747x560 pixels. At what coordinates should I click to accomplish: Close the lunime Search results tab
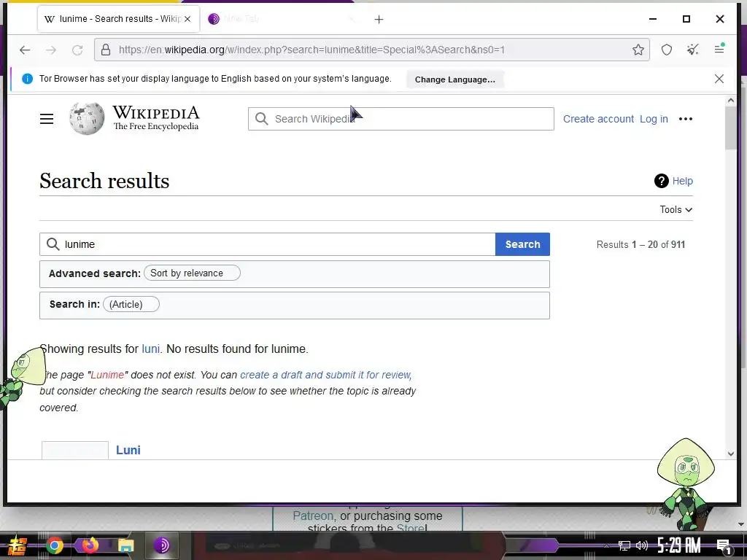187,19
